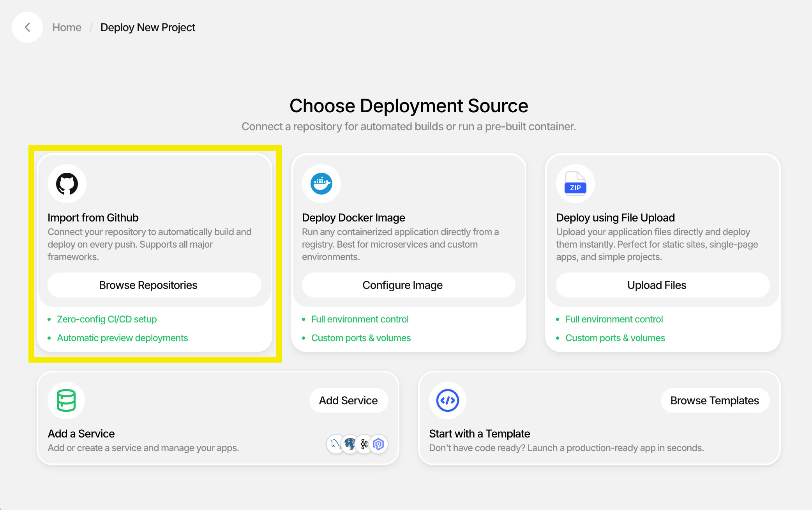Click the code template icon

447,400
